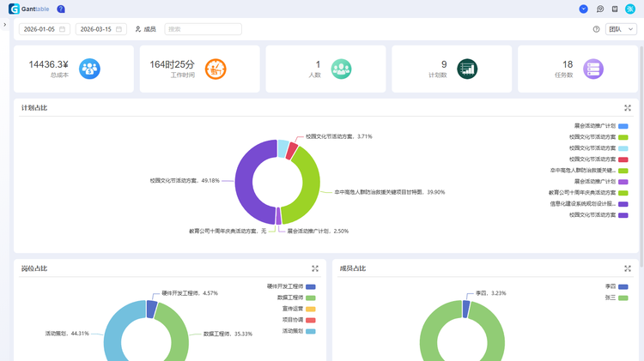
Task: Click label 数据工程师, 35.33%
Action: tap(228, 334)
